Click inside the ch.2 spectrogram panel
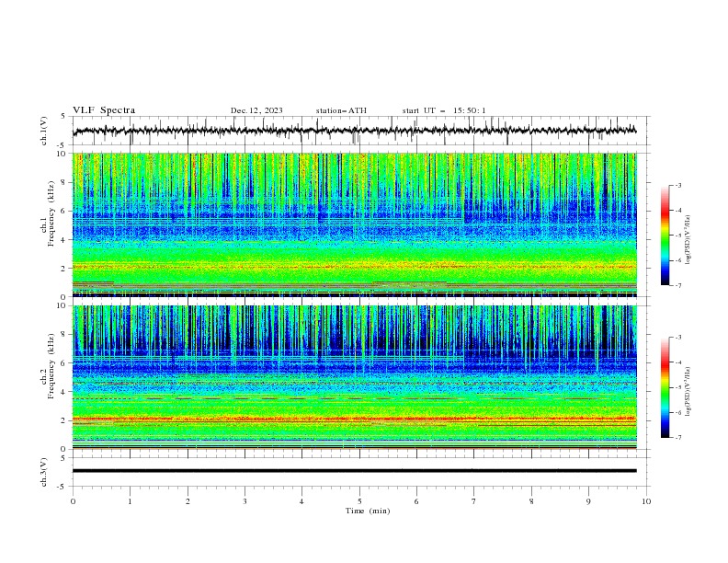The width and height of the screenshot is (728, 563). (355, 377)
